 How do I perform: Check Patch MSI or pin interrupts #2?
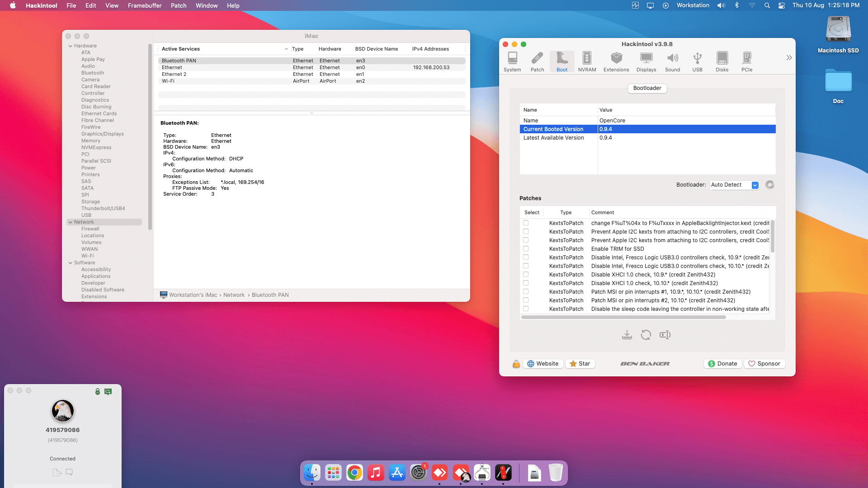pyautogui.click(x=526, y=300)
